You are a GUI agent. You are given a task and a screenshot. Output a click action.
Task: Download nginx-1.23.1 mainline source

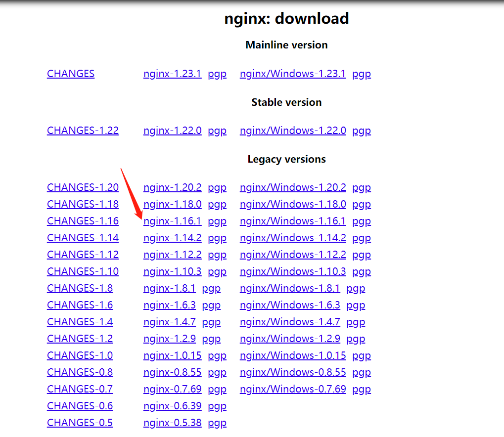(172, 74)
